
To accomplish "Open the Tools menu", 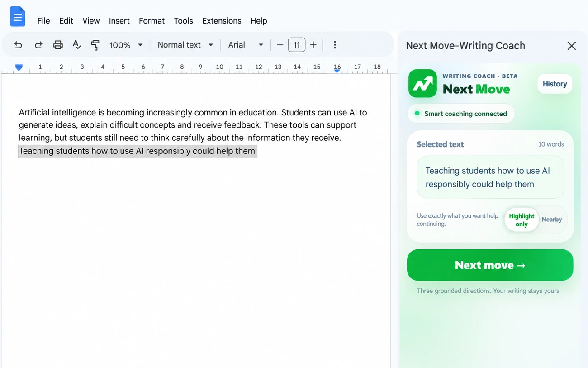I will coord(184,21).
